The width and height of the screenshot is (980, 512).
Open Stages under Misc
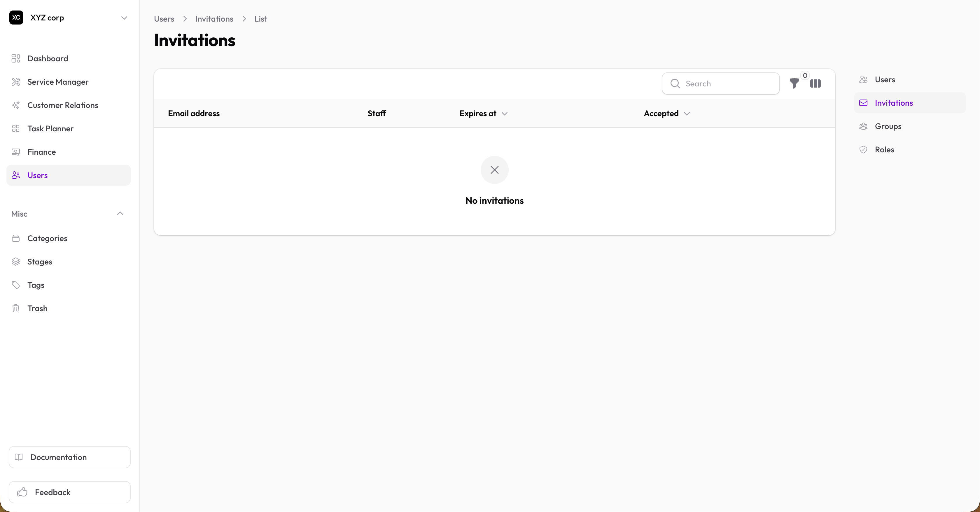pos(69,262)
